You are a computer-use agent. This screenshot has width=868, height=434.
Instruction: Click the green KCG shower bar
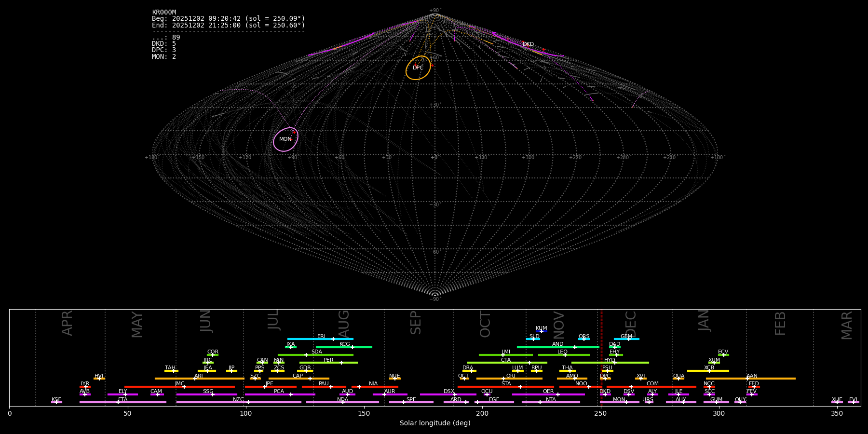point(344,347)
